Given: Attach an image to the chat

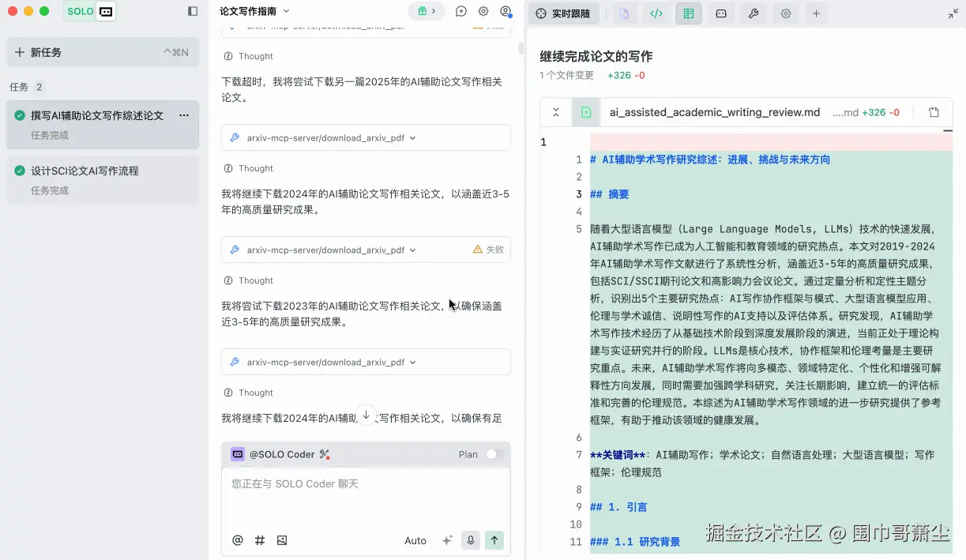Looking at the screenshot, I should tap(282, 540).
